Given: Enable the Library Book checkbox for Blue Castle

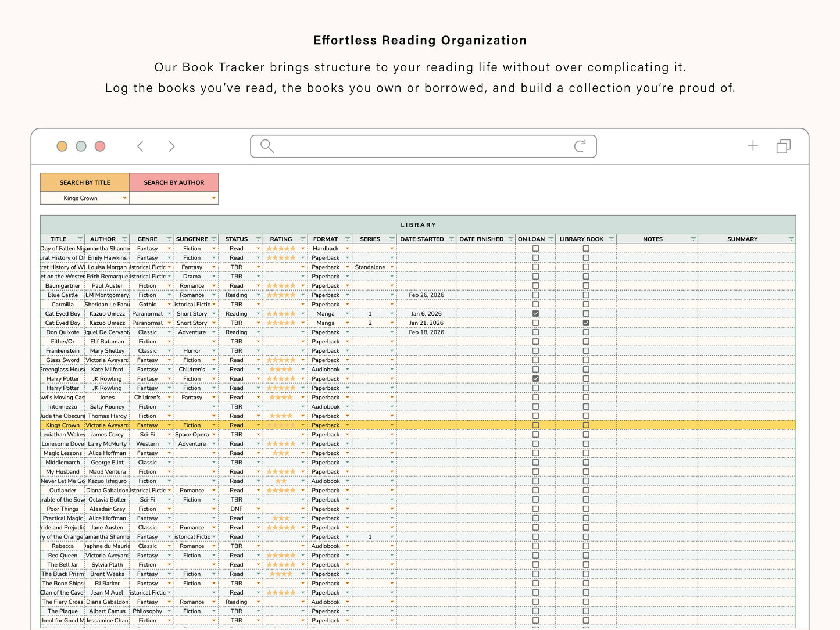Looking at the screenshot, I should 585,295.
